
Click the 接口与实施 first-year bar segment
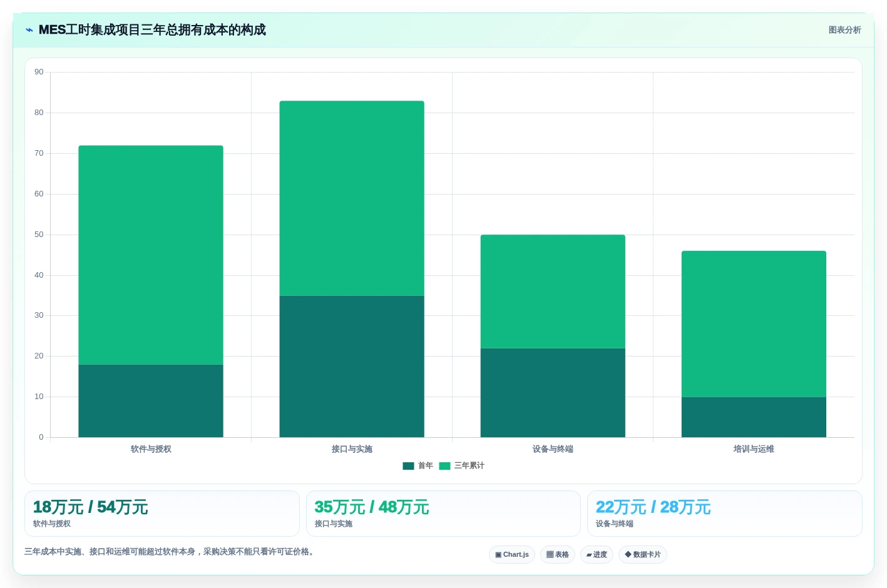(x=352, y=367)
